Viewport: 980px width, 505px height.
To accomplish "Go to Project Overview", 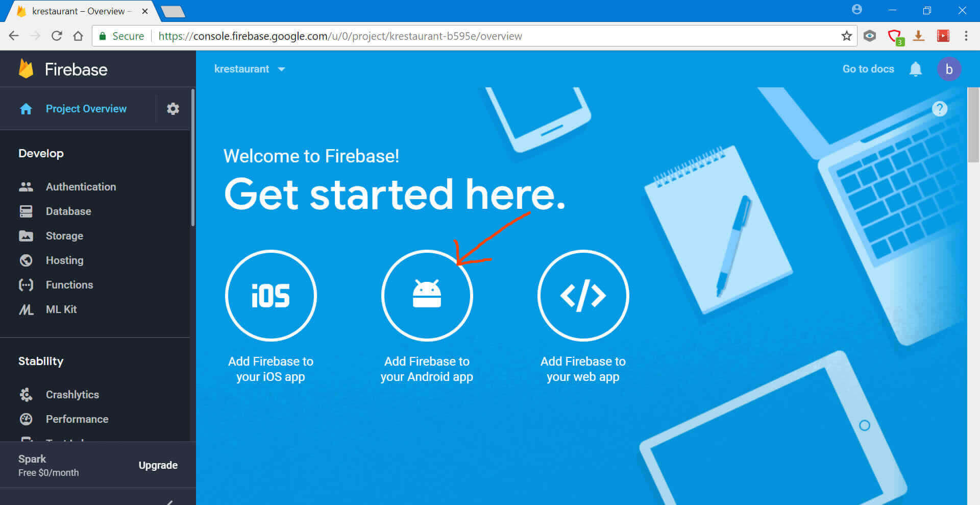I will pos(86,109).
